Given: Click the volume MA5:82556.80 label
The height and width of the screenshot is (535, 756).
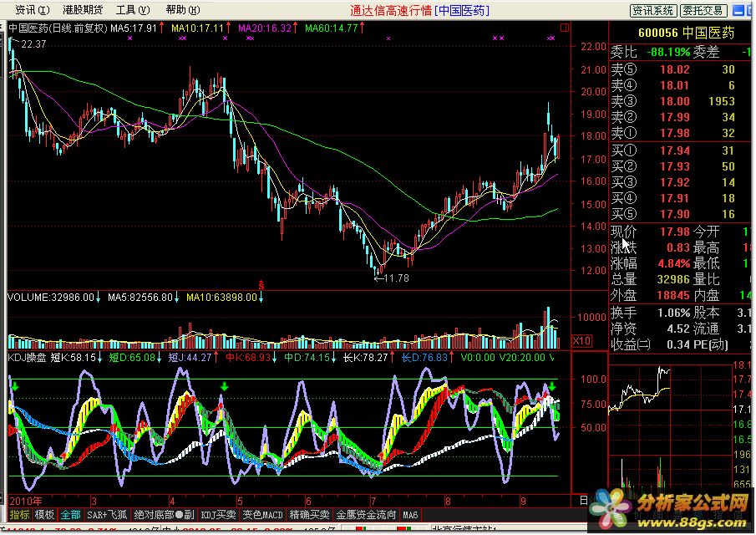Looking at the screenshot, I should (140, 297).
